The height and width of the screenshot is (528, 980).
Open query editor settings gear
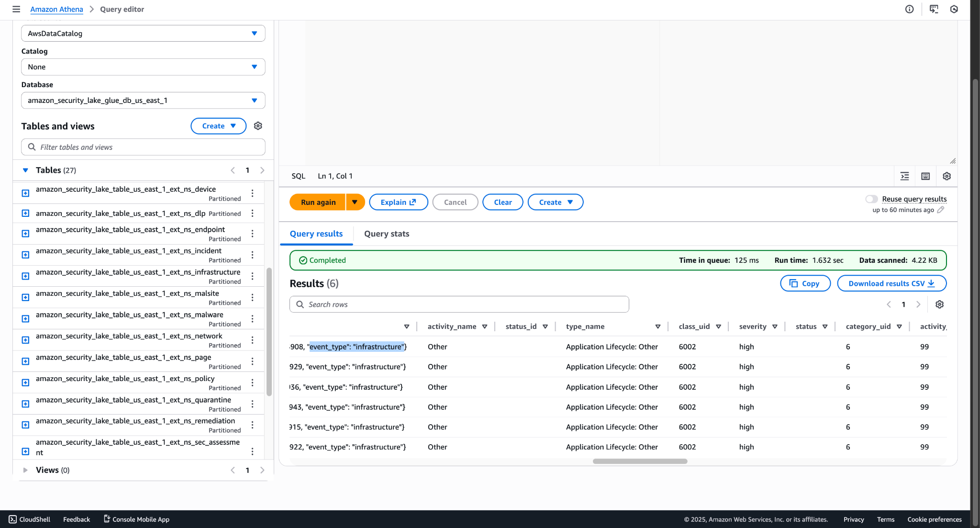947,176
